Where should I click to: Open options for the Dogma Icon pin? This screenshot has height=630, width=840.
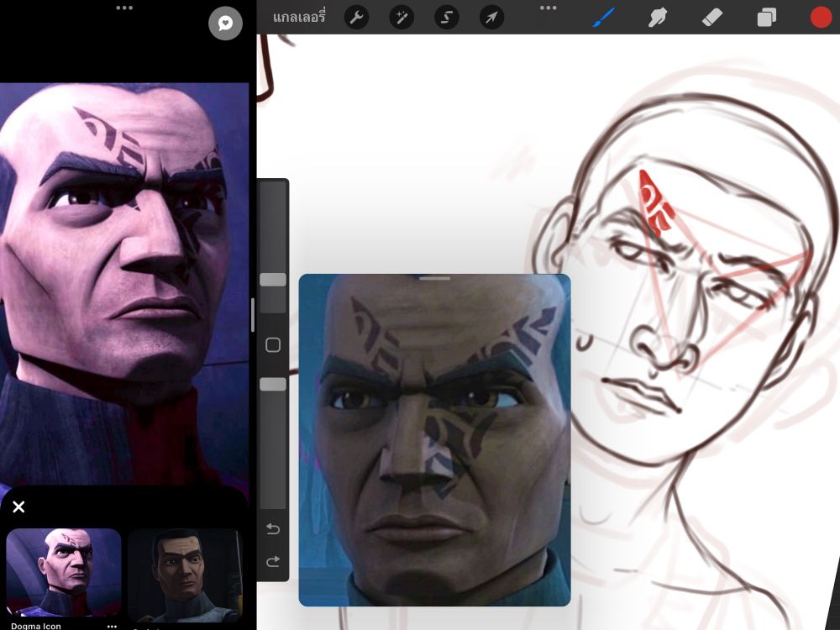pyautogui.click(x=112, y=626)
